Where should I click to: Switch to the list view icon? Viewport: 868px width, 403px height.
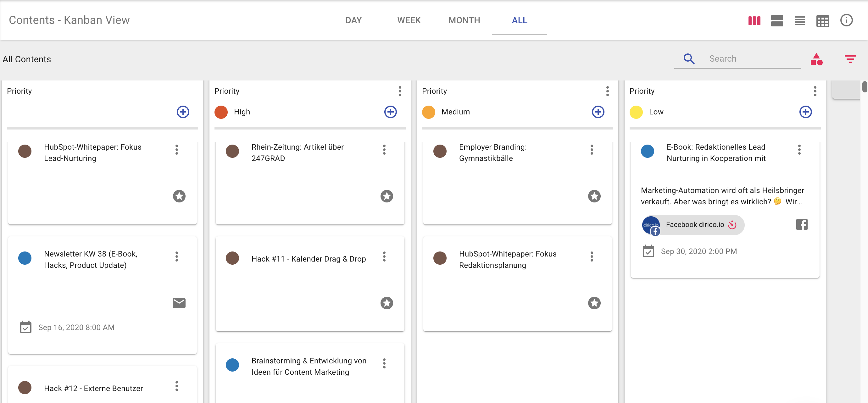(x=799, y=21)
